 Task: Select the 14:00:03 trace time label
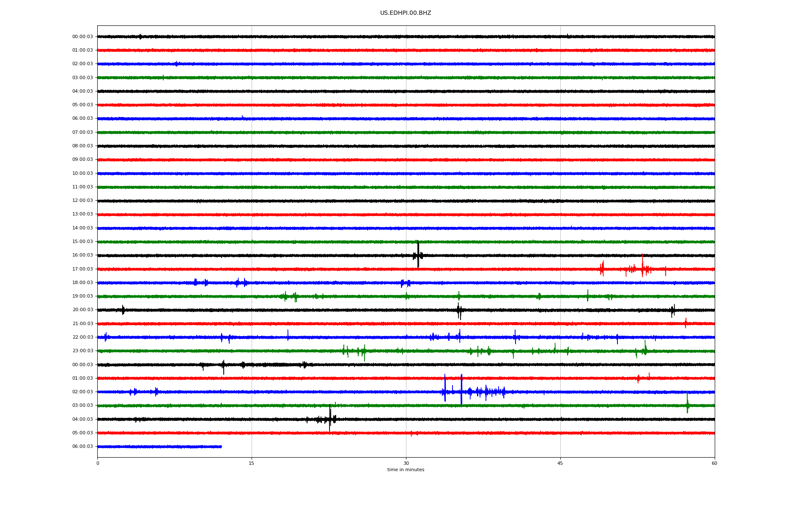pyautogui.click(x=82, y=228)
